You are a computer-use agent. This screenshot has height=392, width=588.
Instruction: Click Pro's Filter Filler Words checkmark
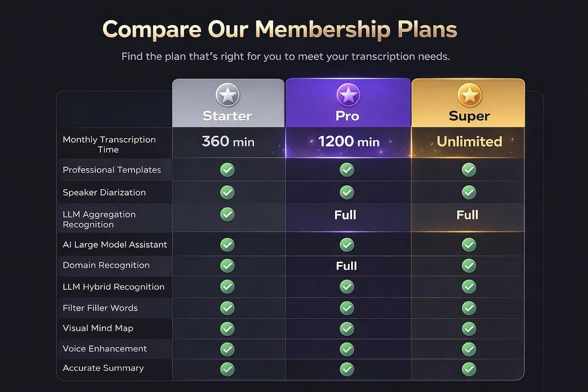(347, 308)
